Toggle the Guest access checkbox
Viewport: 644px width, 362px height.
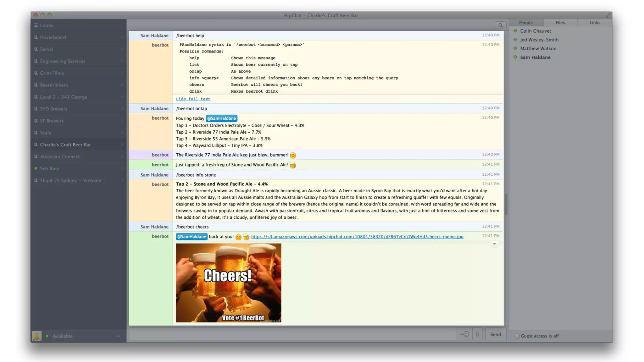point(517,336)
